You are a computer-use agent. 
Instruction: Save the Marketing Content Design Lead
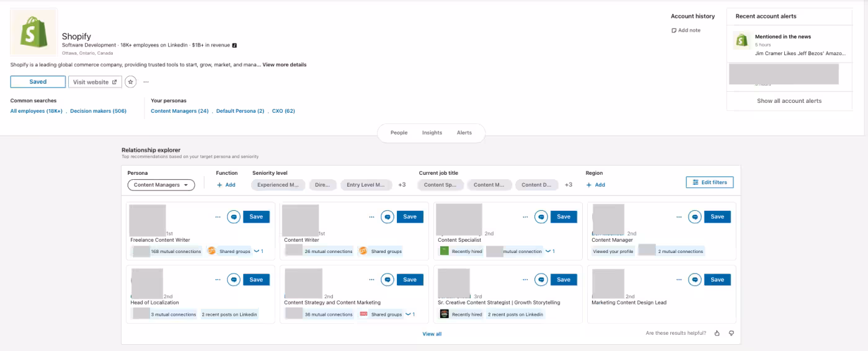(717, 280)
